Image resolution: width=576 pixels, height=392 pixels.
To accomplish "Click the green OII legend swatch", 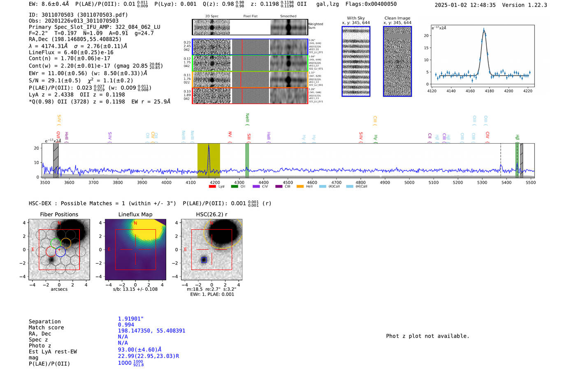I will tap(235, 187).
